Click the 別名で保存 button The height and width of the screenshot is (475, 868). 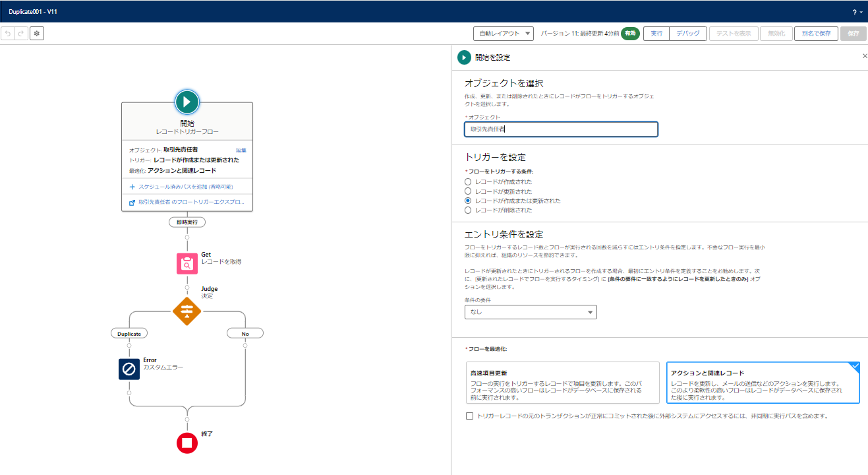point(816,34)
